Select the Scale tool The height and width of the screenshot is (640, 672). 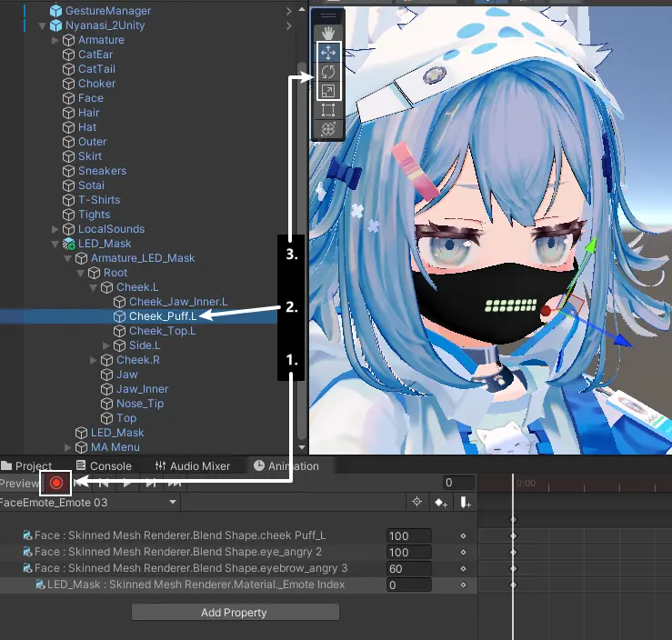pyautogui.click(x=328, y=91)
